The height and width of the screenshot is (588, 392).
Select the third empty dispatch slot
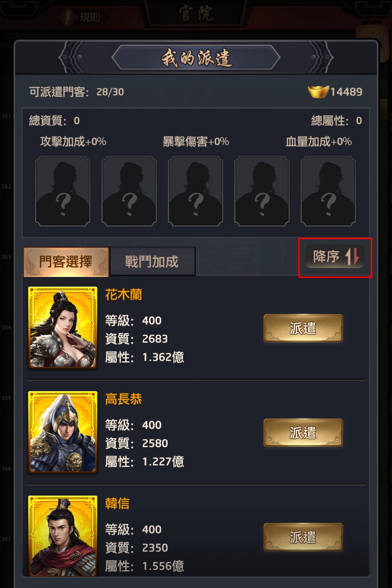pos(196,191)
